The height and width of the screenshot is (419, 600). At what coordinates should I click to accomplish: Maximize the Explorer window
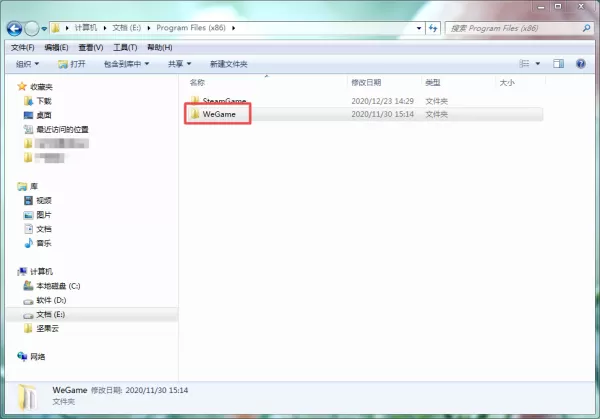(x=558, y=6)
